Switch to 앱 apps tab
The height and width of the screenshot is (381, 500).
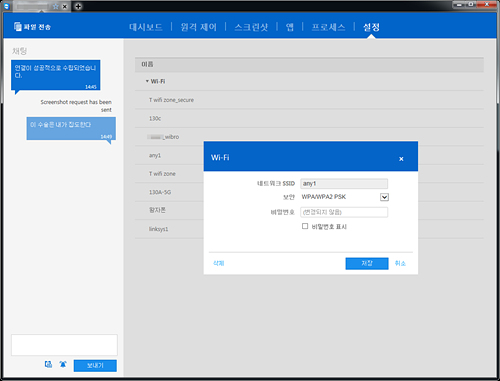coord(290,27)
